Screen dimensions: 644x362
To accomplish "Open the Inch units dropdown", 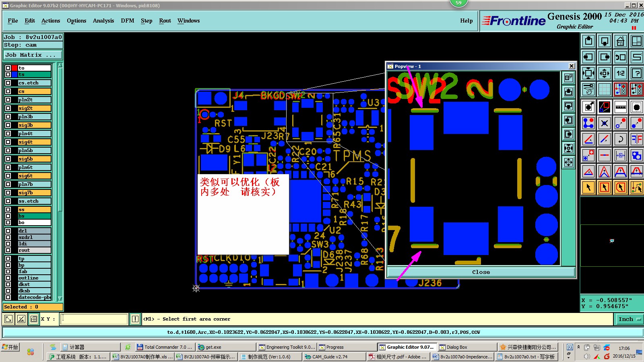I will point(629,319).
